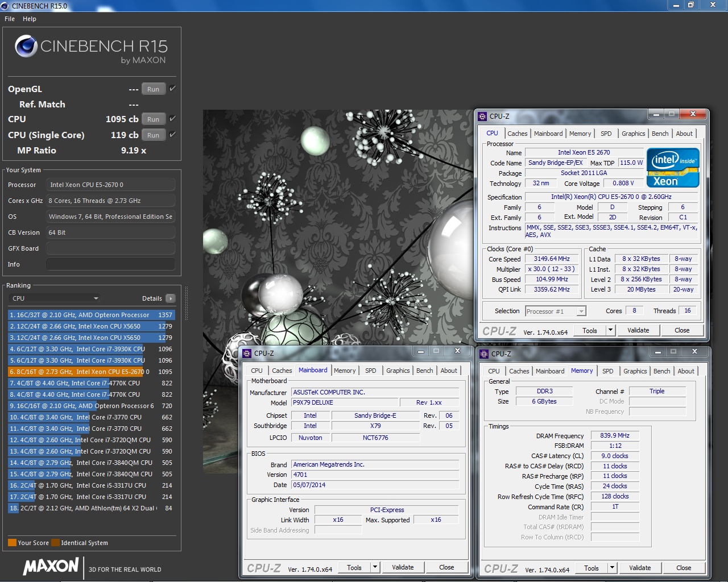Select ranking row 6 Xeon E5-2670 score

click(91, 372)
